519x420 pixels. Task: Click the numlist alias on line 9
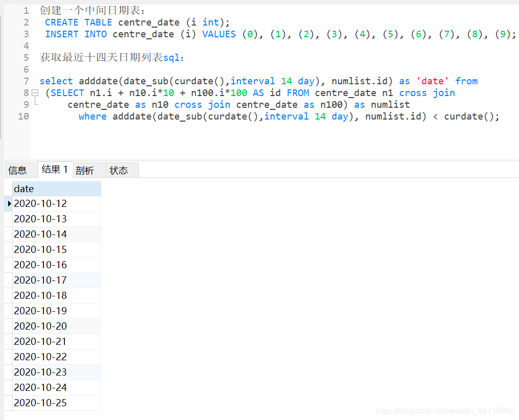click(x=390, y=105)
